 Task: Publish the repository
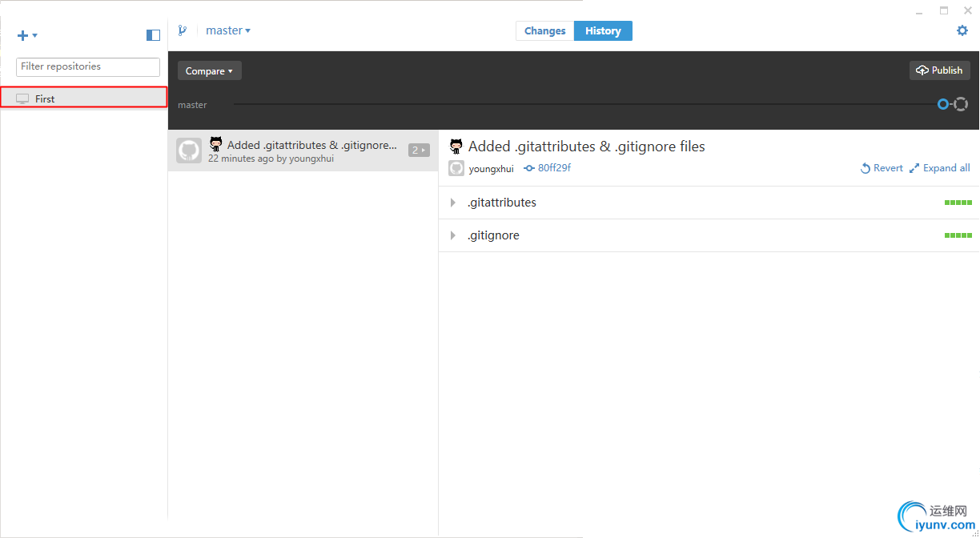tap(939, 70)
